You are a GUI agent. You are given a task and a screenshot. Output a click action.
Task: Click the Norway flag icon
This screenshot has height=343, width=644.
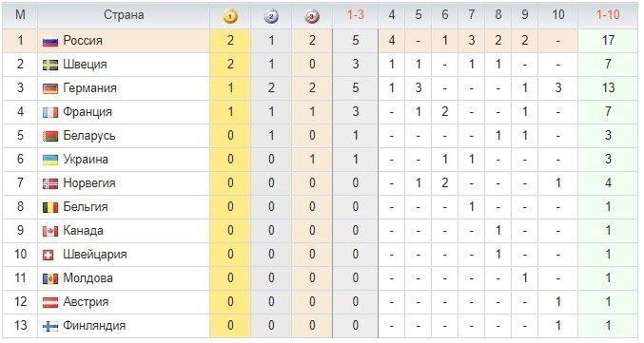pos(50,183)
